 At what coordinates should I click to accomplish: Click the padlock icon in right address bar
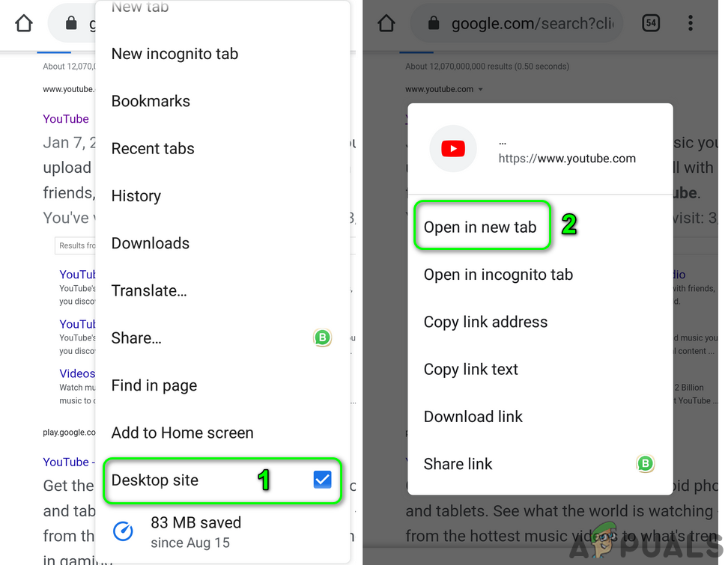[x=434, y=22]
